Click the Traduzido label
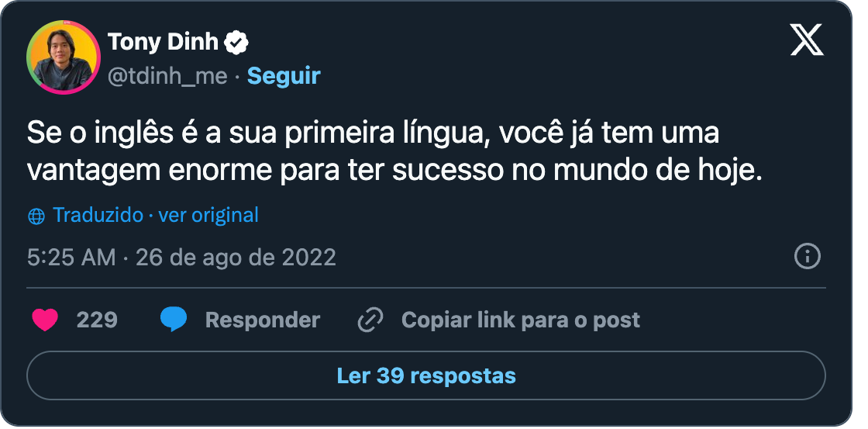The height and width of the screenshot is (429, 868). coord(98,215)
